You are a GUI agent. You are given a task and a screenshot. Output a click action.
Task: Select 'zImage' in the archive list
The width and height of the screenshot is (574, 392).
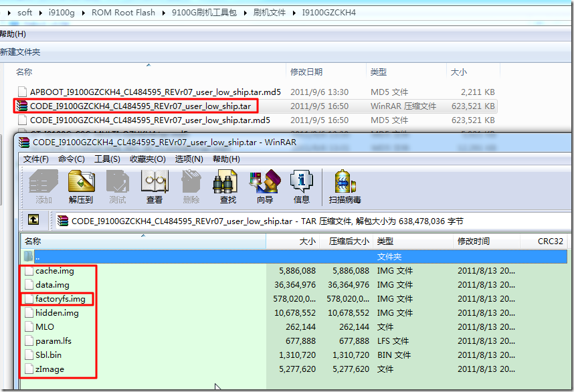coord(50,369)
